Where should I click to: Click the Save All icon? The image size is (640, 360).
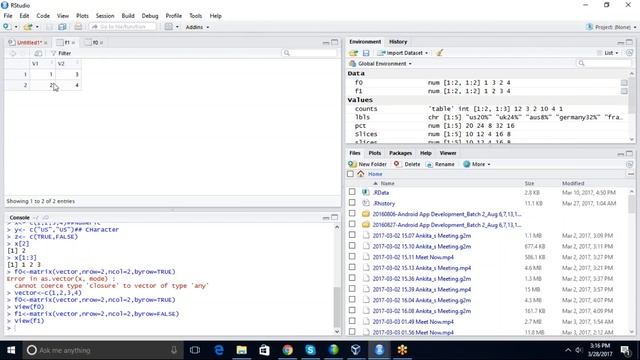pyautogui.click(x=62, y=27)
